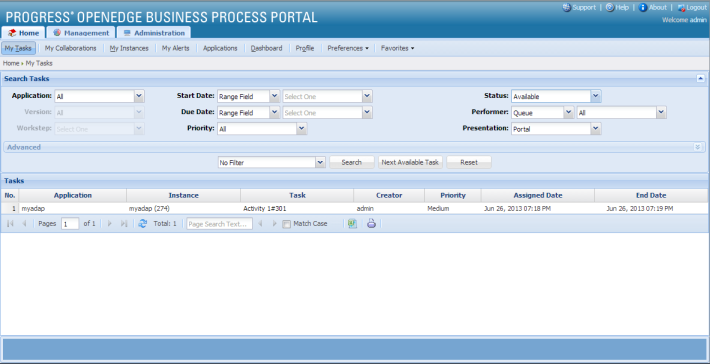Switch to the Home tab
Image resolution: width=710 pixels, height=364 pixels.
pos(24,33)
